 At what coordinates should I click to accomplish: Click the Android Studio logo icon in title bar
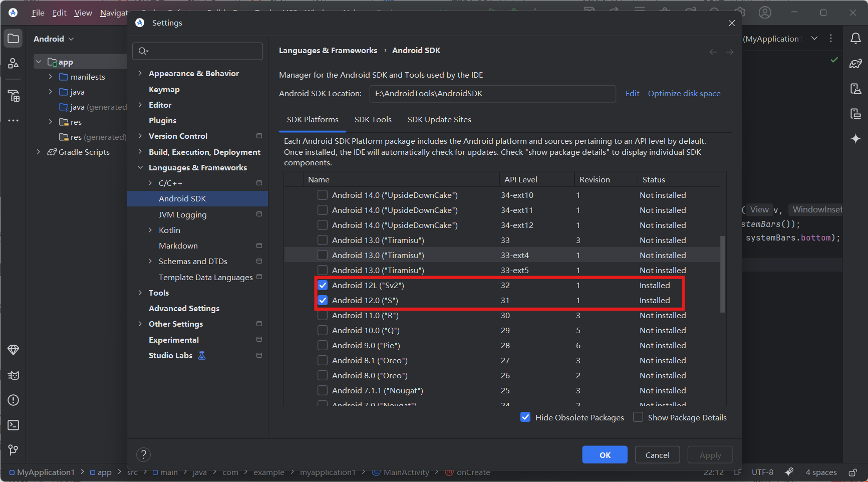(x=13, y=13)
